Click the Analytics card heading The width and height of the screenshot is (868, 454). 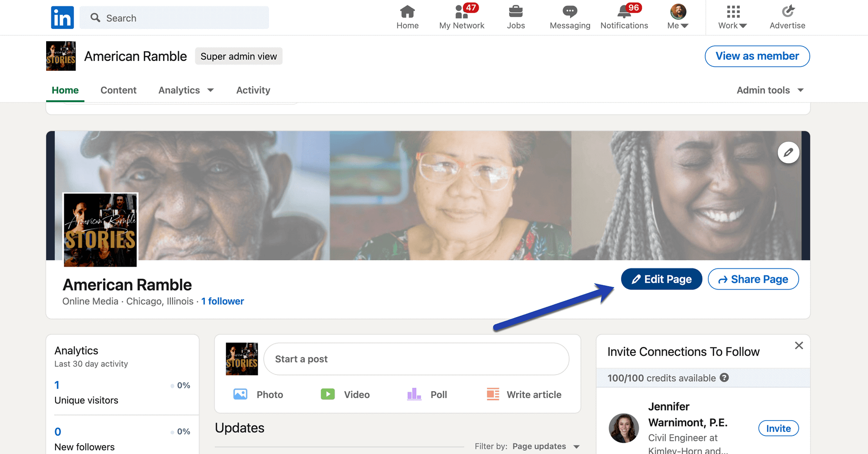pyautogui.click(x=76, y=351)
